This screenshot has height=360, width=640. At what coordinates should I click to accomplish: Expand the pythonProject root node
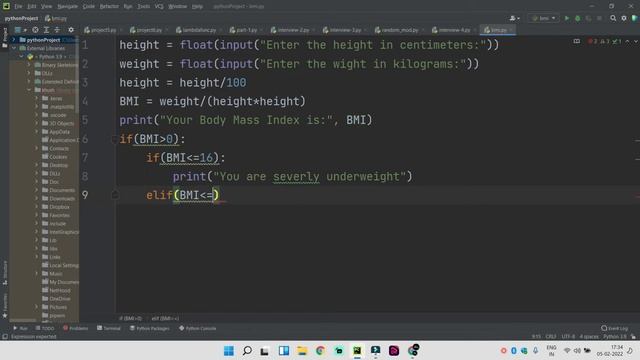click(x=14, y=40)
